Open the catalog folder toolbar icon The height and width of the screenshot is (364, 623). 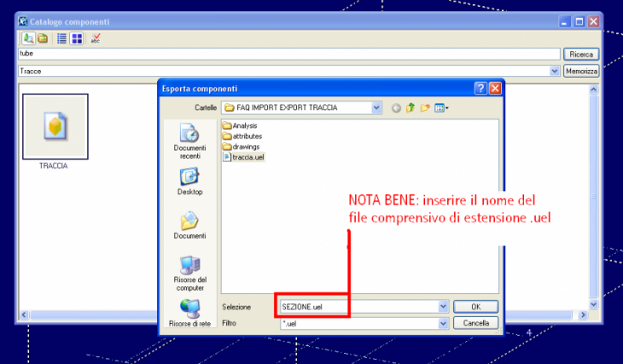point(43,38)
